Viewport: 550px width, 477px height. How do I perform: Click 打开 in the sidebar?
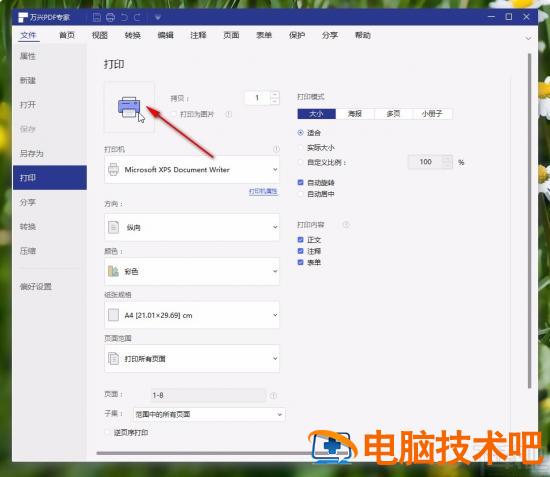coord(28,105)
